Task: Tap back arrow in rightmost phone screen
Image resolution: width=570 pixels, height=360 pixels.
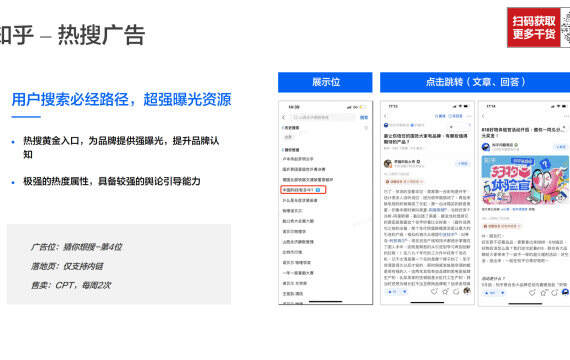Action: [x=483, y=116]
